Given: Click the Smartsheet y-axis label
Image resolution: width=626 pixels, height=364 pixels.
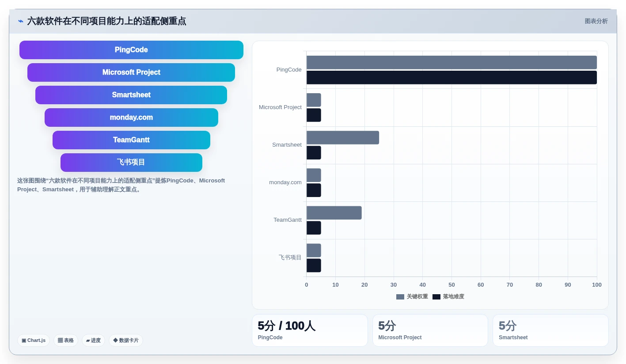Looking at the screenshot, I should coord(287,145).
